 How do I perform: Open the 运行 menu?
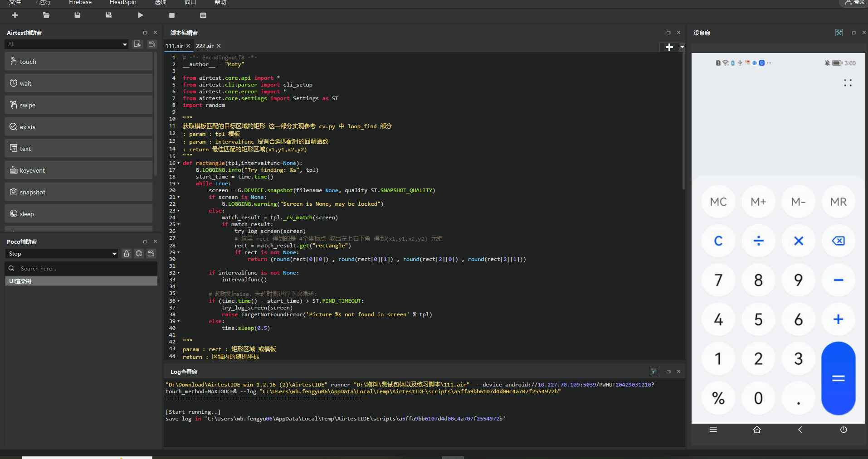(44, 2)
